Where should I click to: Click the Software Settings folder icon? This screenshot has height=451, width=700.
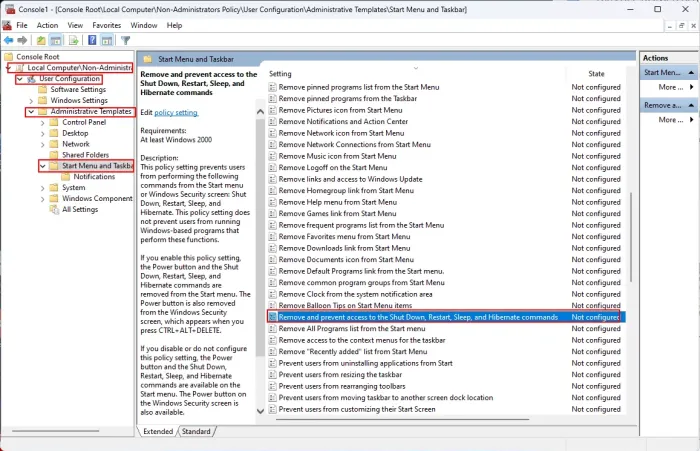point(42,89)
